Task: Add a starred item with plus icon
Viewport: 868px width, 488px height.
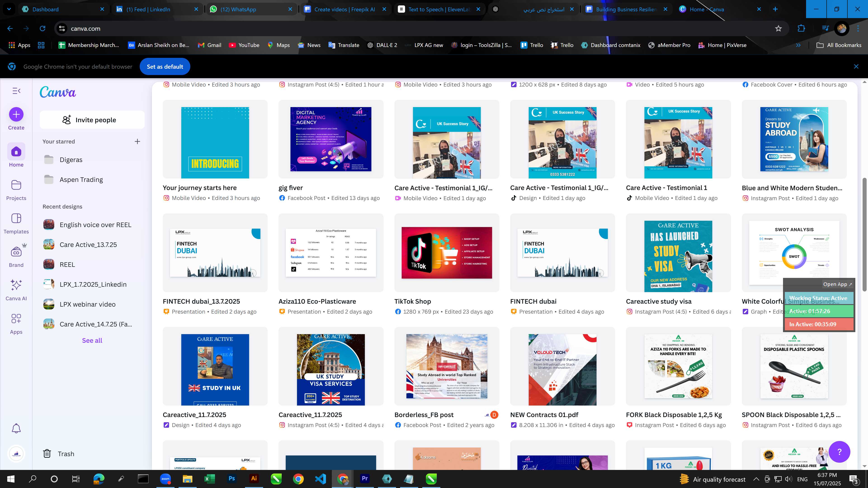Action: [137, 141]
